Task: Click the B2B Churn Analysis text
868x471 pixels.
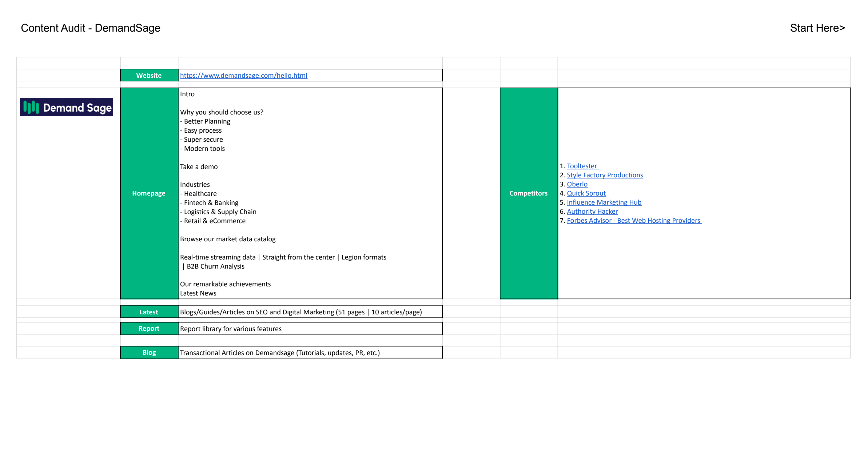Action: tap(215, 266)
